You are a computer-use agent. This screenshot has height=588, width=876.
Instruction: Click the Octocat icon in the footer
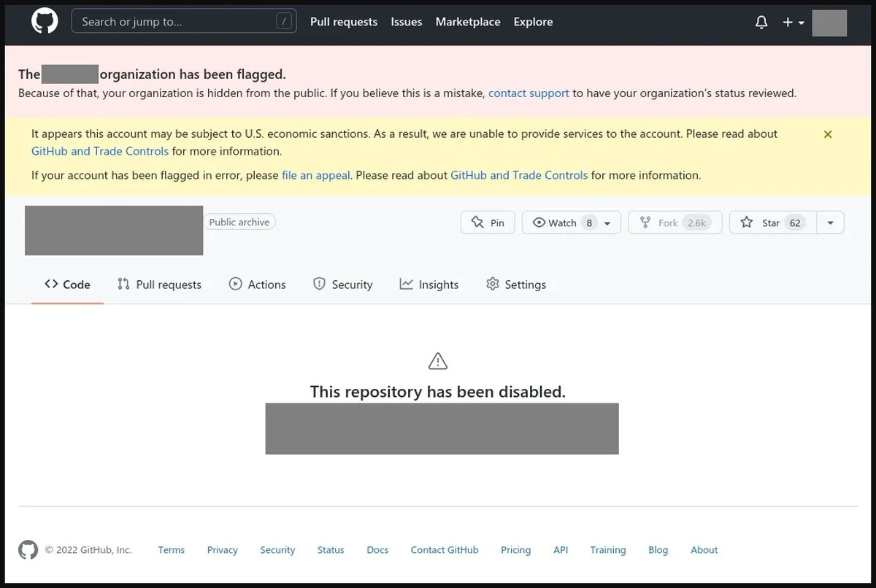28,549
